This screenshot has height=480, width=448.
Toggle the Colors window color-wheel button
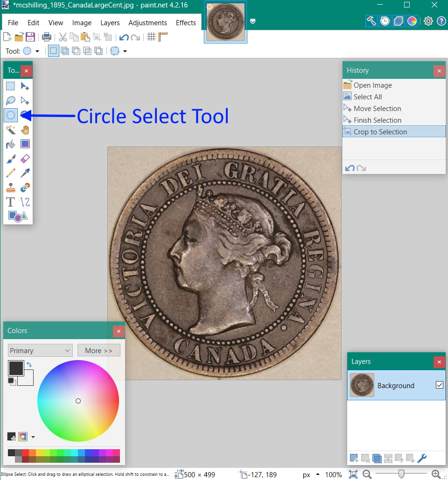pyautogui.click(x=412, y=21)
